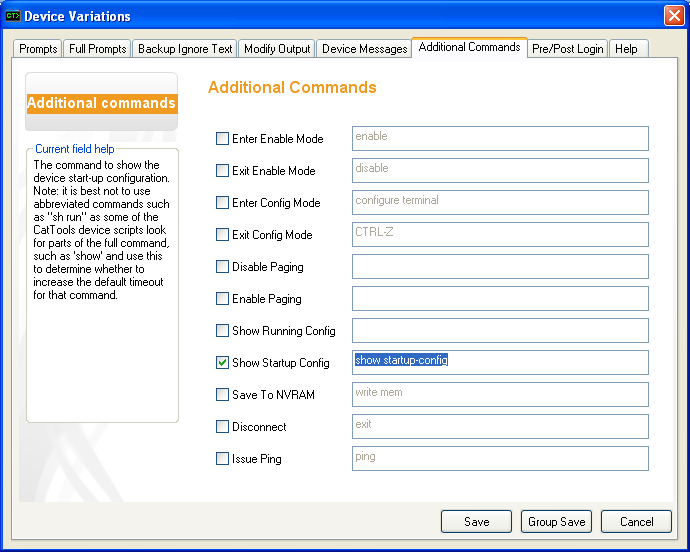This screenshot has height=552, width=690.
Task: Click the Current field help label
Action: point(75,149)
